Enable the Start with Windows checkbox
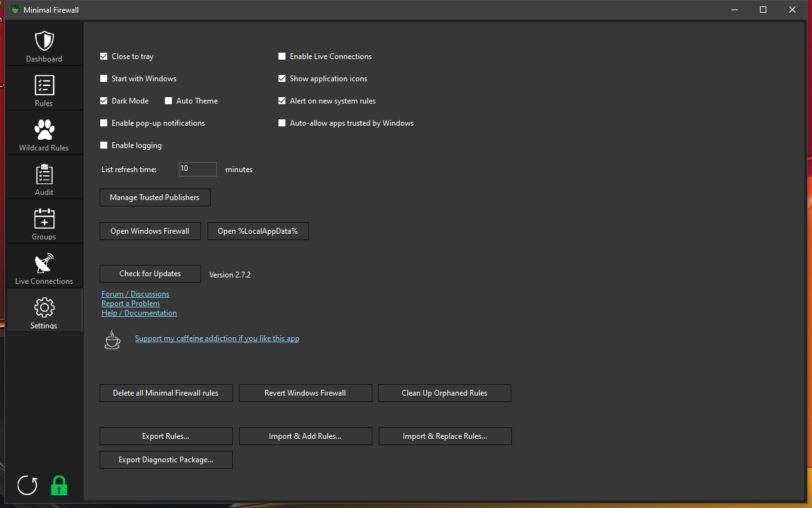Viewport: 812px width, 508px height. [104, 79]
